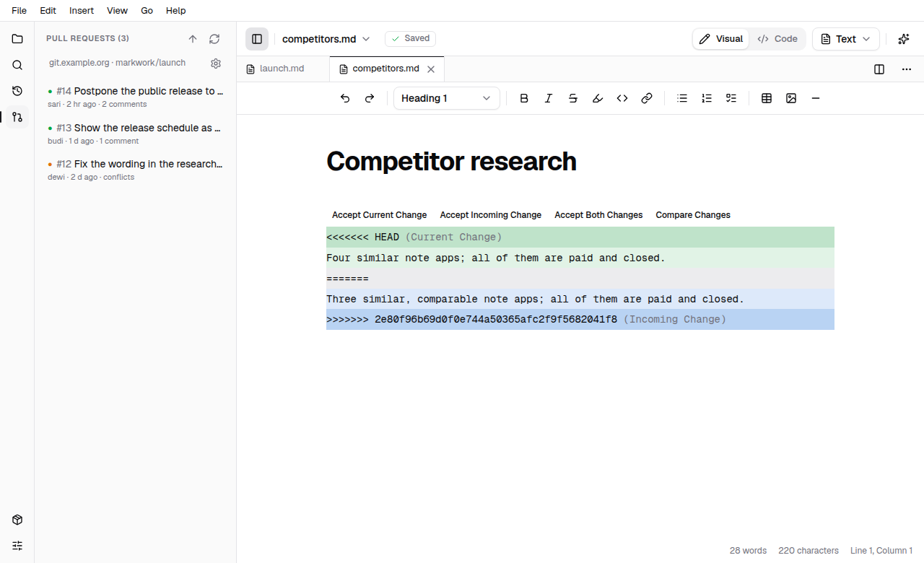This screenshot has width=924, height=563.
Task: Open the File menu
Action: pyautogui.click(x=19, y=11)
